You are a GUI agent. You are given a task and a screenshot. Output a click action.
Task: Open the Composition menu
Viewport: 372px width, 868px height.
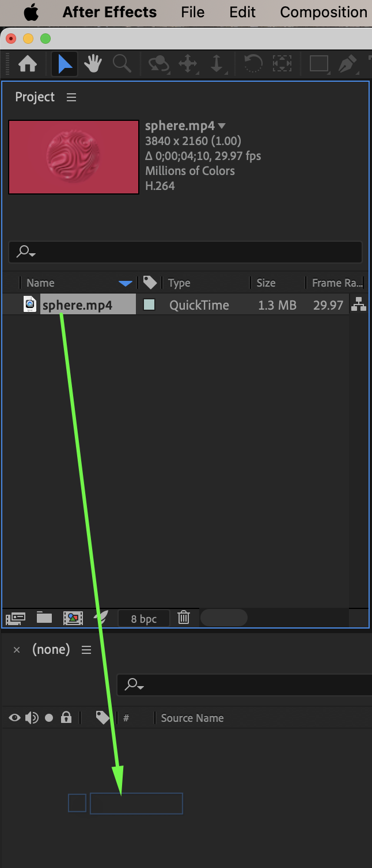tap(324, 12)
